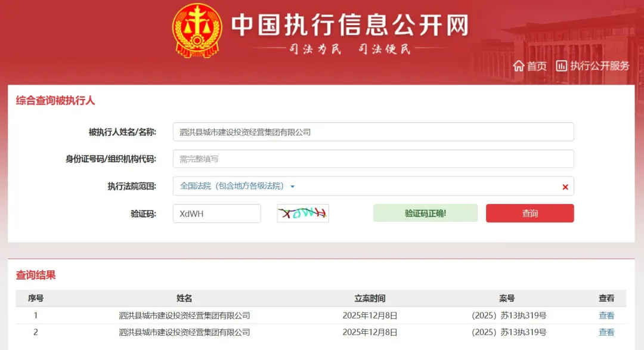Image resolution: width=644 pixels, height=350 pixels.
Task: Click the home icon beside 首页
Action: pyautogui.click(x=519, y=66)
